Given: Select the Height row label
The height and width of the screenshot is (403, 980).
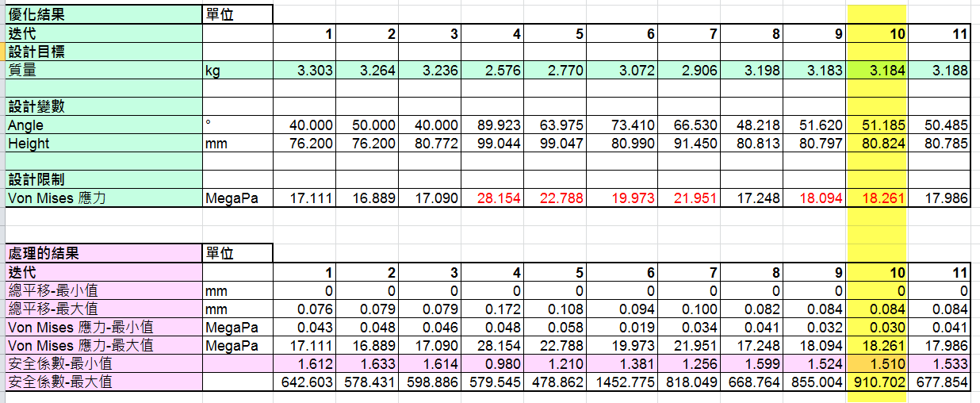Looking at the screenshot, I should (x=101, y=143).
